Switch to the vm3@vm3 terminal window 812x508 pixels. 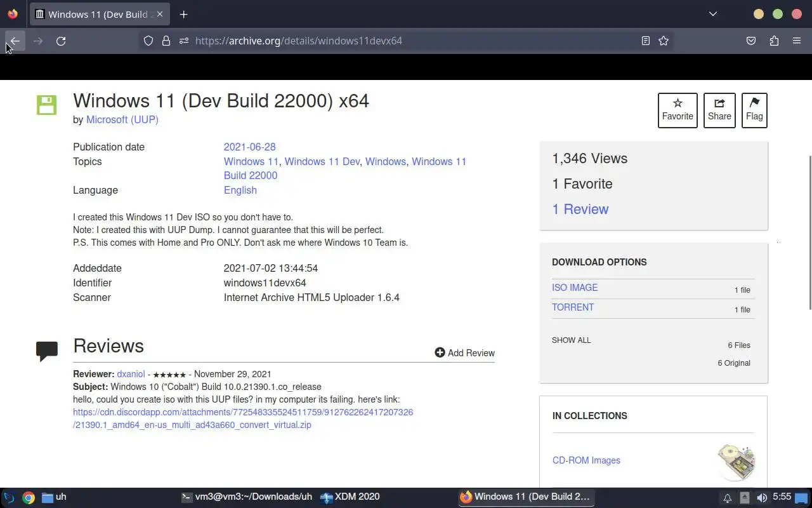pos(247,497)
